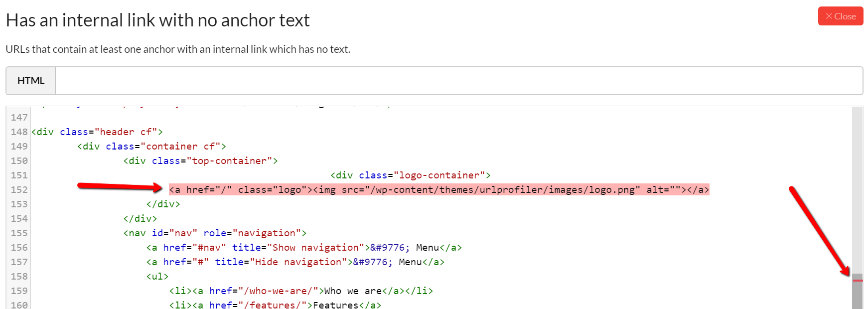Click the nav id="nav" line
The width and height of the screenshot is (868, 309).
215,233
